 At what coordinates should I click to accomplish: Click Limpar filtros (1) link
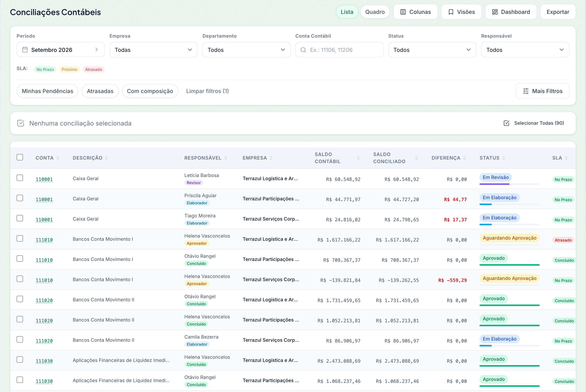tap(207, 91)
